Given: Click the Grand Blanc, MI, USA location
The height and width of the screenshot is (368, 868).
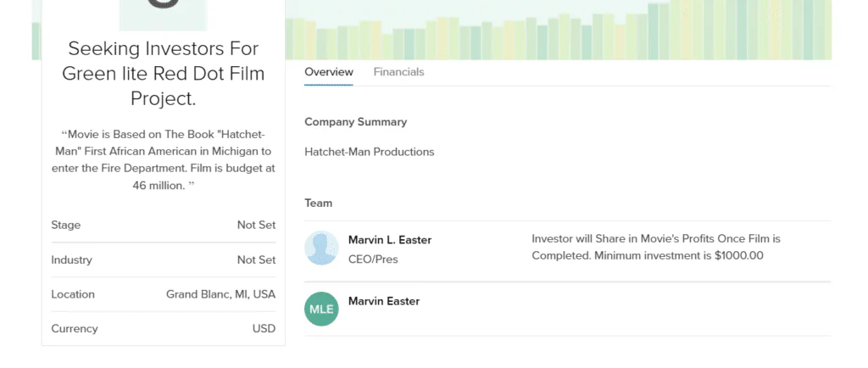Looking at the screenshot, I should click(220, 294).
